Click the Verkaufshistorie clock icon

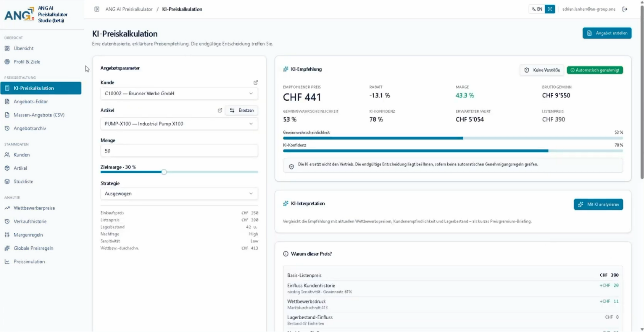[7, 221]
